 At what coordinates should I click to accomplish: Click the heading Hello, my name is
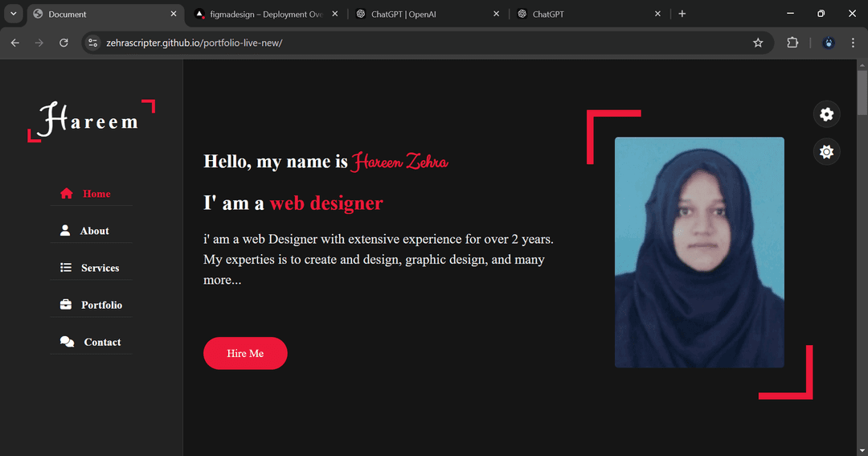point(276,161)
